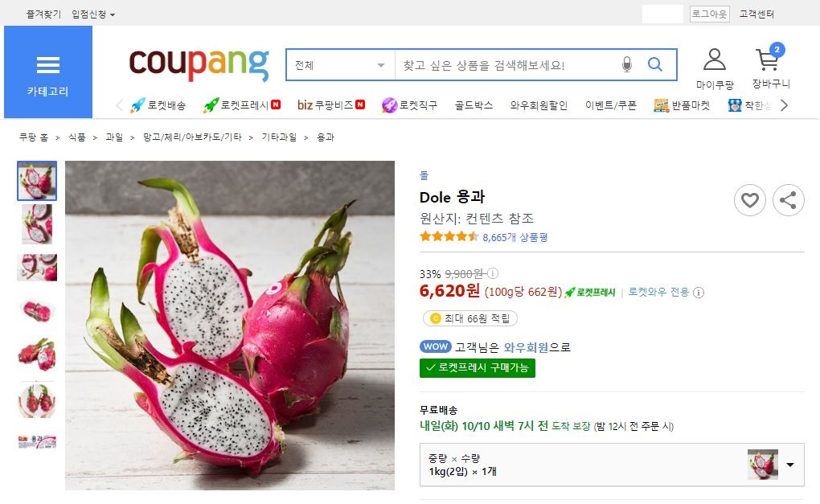Click the voice search microphone icon
Image resolution: width=820 pixels, height=504 pixels.
[x=626, y=65]
